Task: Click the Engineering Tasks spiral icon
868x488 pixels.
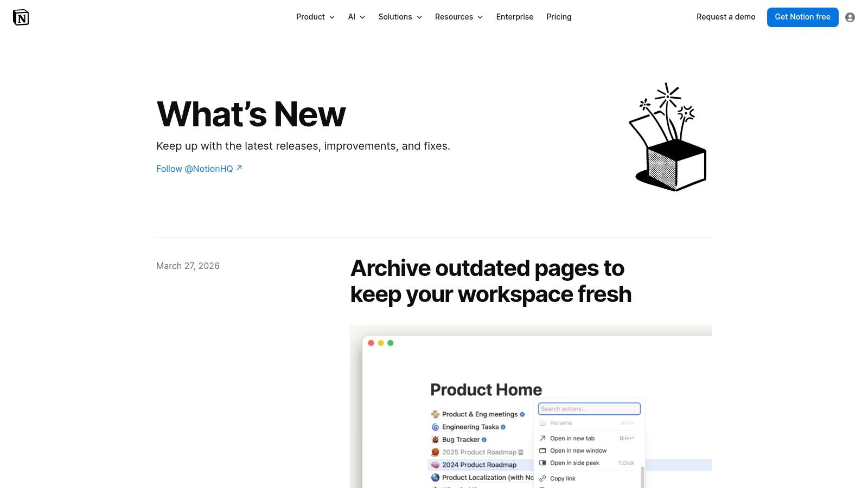Action: [435, 427]
